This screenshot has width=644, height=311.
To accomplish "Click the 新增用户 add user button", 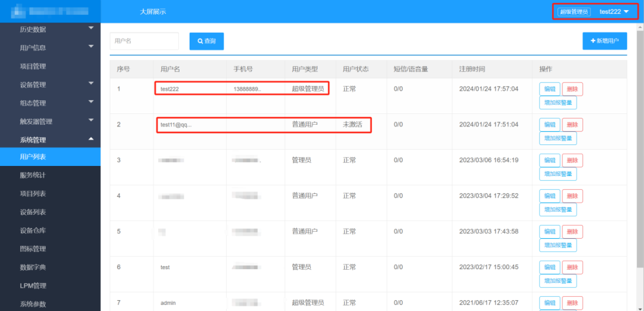I will (605, 41).
